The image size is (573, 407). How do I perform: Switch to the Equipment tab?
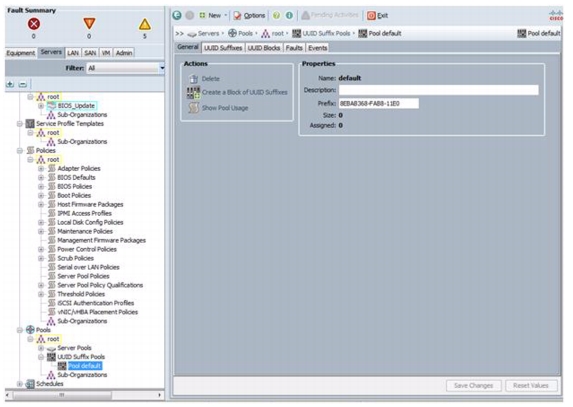(21, 53)
